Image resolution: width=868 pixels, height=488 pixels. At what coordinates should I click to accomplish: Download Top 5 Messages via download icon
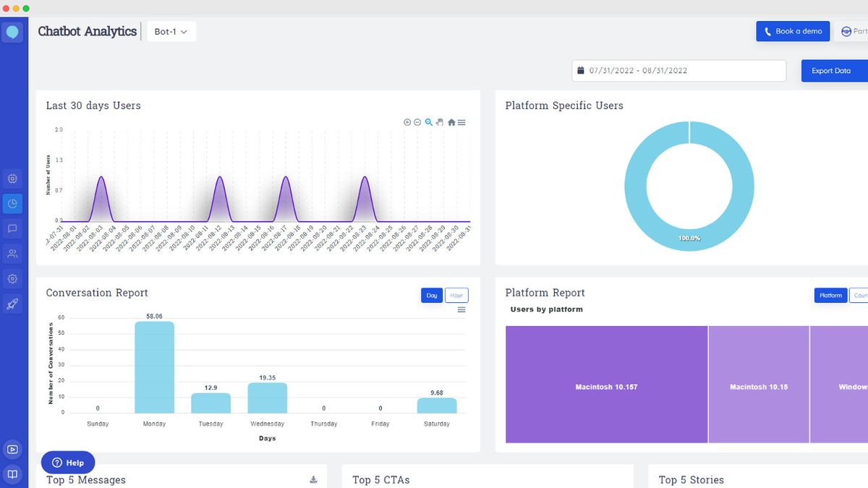[313, 478]
